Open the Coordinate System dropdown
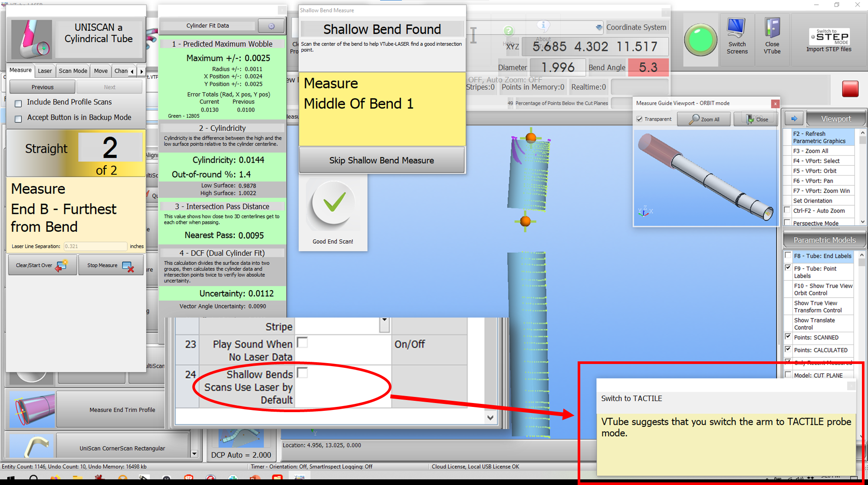Screen dimensions: 868x485 tap(599, 27)
